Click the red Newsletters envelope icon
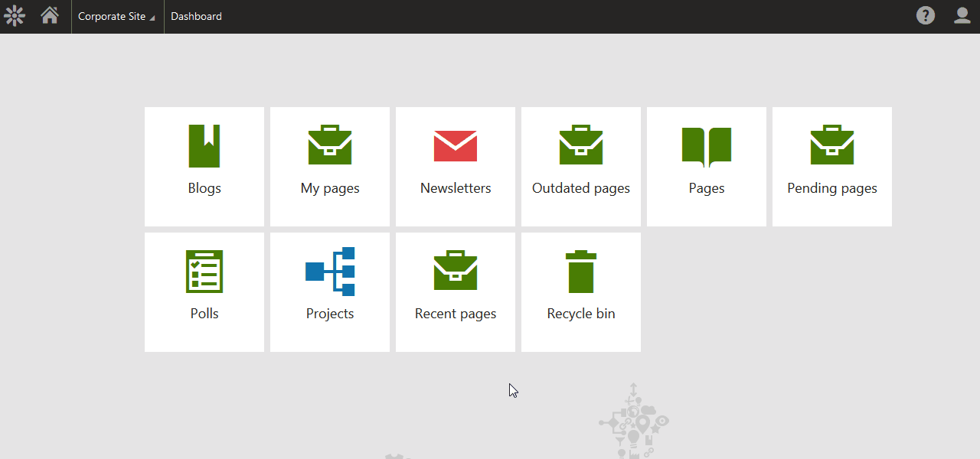This screenshot has height=459, width=980. pos(456,146)
